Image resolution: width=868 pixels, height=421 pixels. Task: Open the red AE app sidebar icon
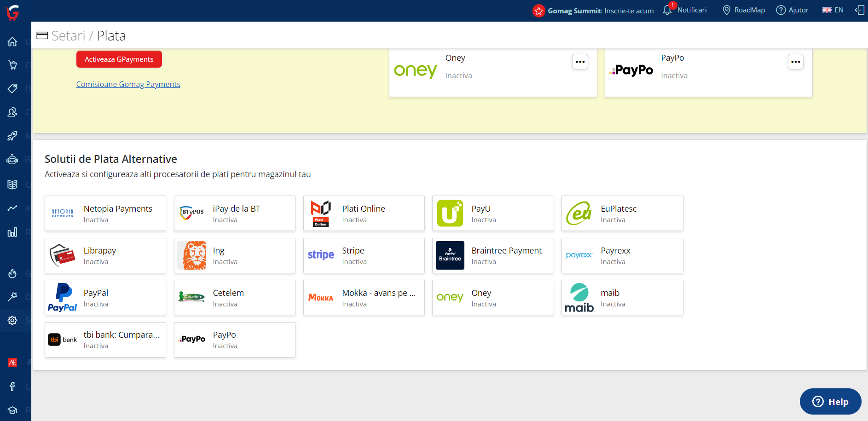(x=12, y=363)
